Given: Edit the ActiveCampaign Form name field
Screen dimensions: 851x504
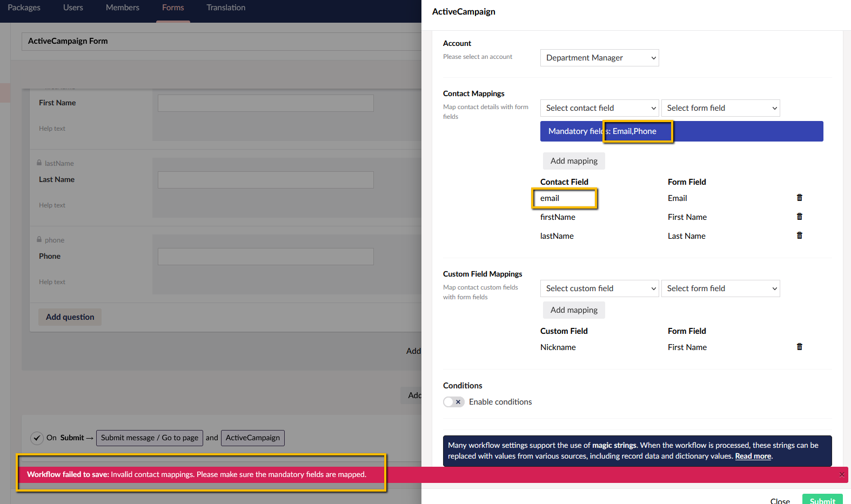Looking at the screenshot, I should click(x=222, y=42).
